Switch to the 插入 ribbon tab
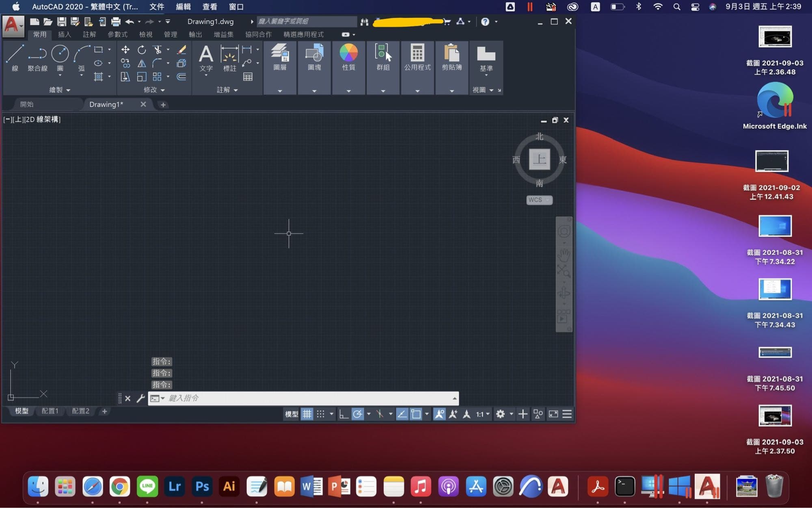This screenshot has width=812, height=508. point(65,35)
